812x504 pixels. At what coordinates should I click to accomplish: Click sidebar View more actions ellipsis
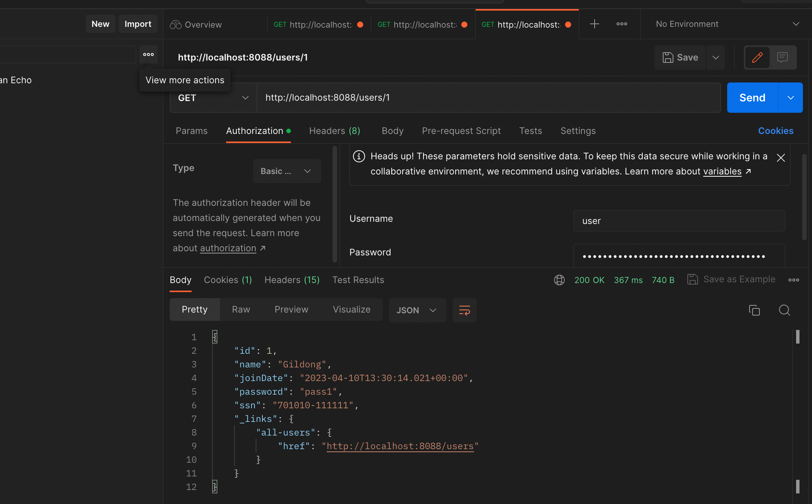(148, 54)
